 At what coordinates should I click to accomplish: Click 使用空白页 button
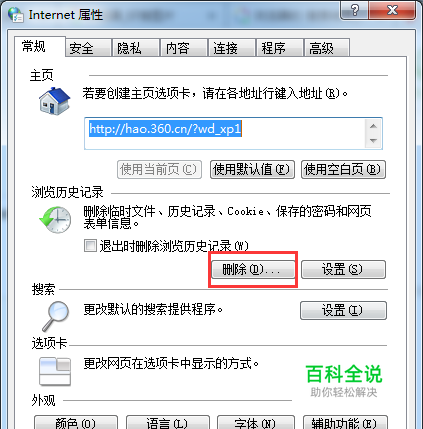point(343,170)
